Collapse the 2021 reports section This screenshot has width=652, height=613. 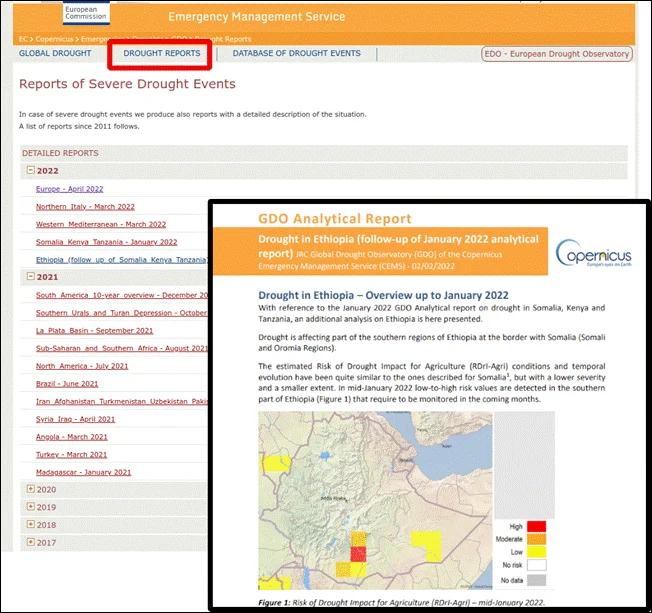(x=31, y=277)
